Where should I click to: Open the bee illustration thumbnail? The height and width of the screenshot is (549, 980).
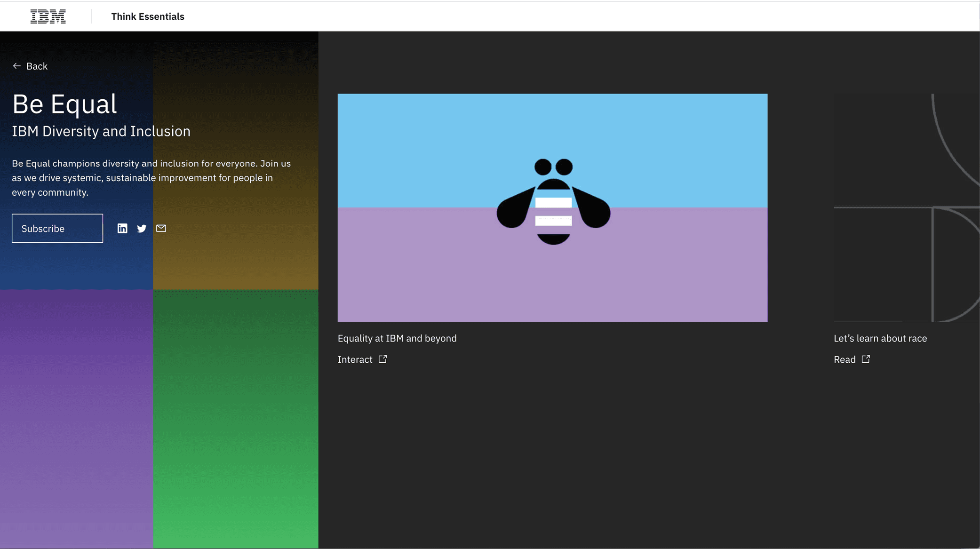[552, 207]
